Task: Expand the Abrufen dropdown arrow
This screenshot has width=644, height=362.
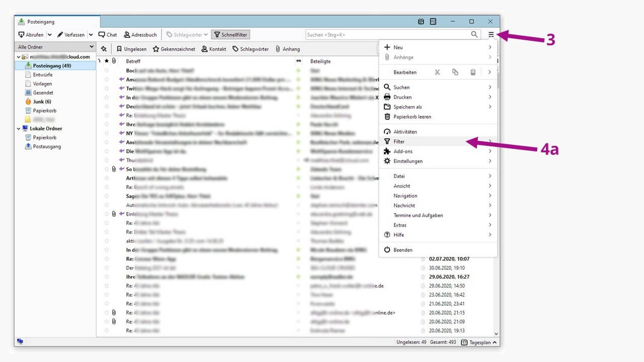Action: (x=49, y=35)
